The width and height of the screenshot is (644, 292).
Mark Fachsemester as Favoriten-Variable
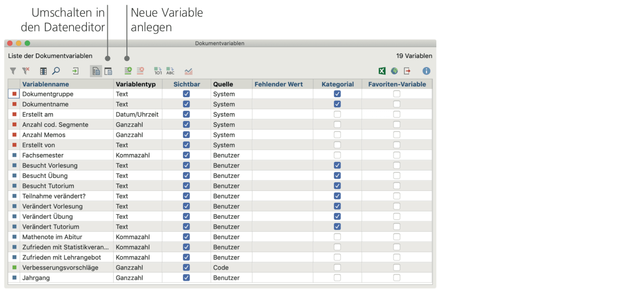397,155
